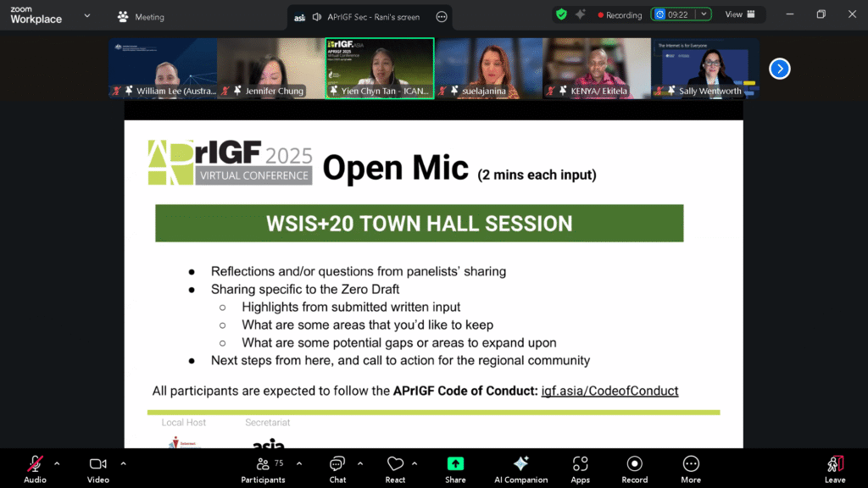Expand the audio options chevron
The width and height of the screenshot is (868, 488).
(x=57, y=463)
